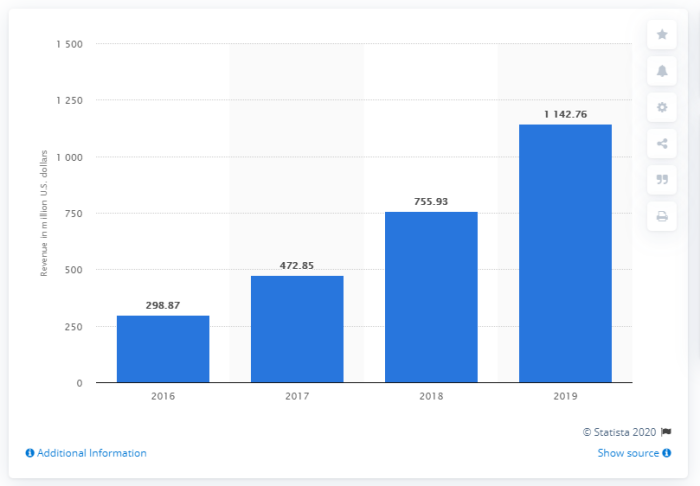Click the 2017 x-axis label
This screenshot has width=700, height=486.
click(x=297, y=396)
